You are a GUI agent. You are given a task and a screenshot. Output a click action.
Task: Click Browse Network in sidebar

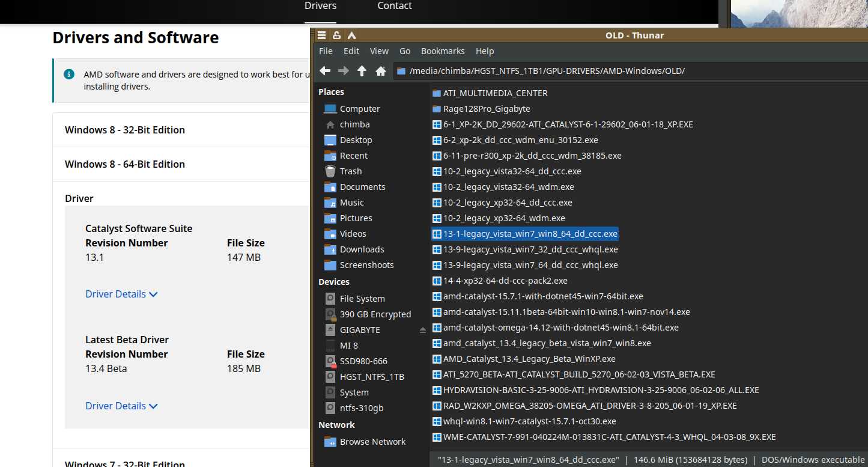[x=372, y=442]
